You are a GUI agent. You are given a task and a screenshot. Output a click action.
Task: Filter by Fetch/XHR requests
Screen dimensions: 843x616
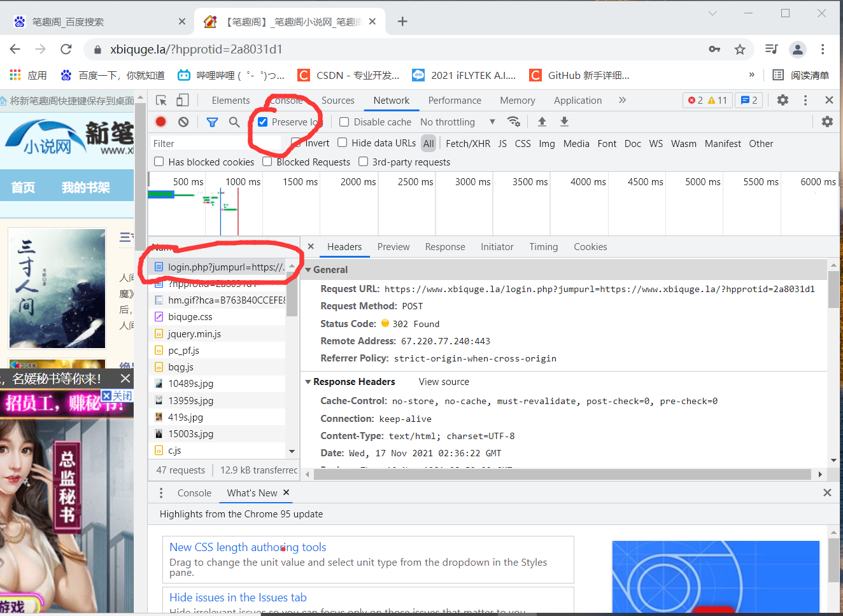468,144
